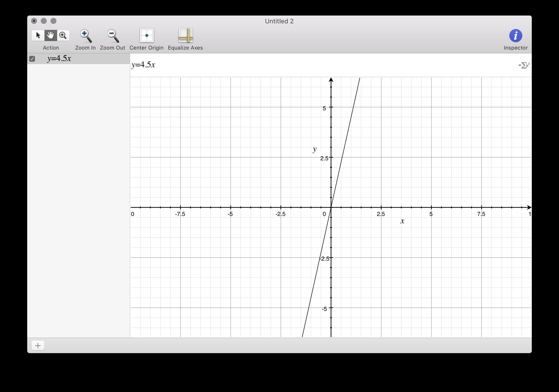Click the close window button
The width and height of the screenshot is (559, 392).
[34, 21]
